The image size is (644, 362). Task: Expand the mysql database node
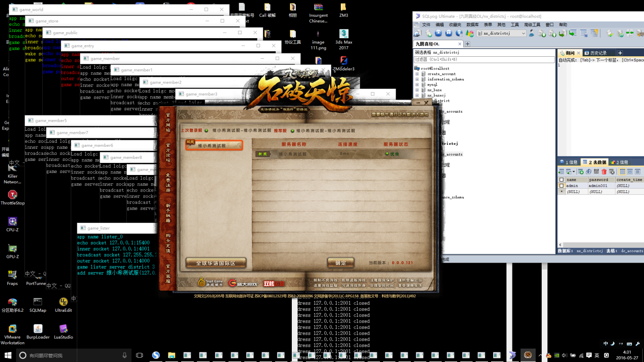pyautogui.click(x=417, y=85)
